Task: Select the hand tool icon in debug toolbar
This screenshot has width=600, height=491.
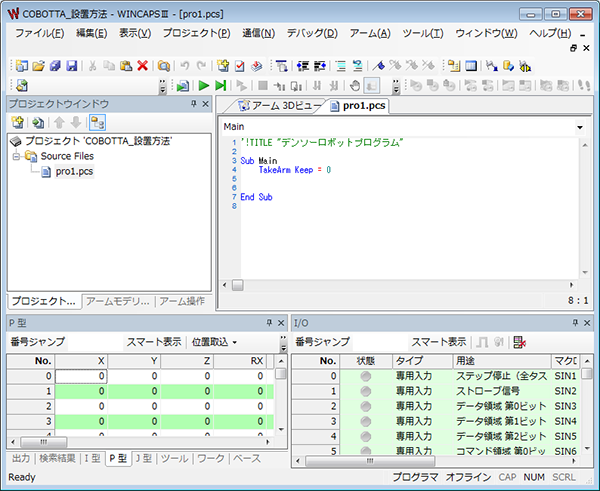Action: [x=353, y=86]
